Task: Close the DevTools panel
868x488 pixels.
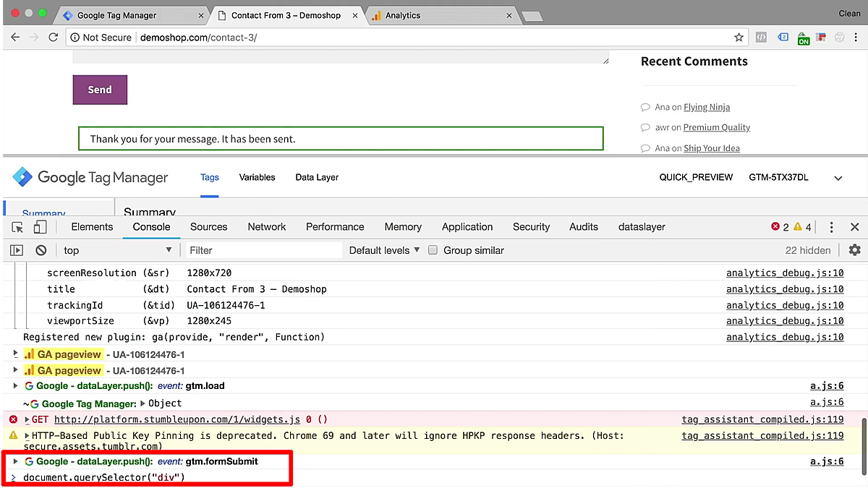Action: [x=854, y=227]
